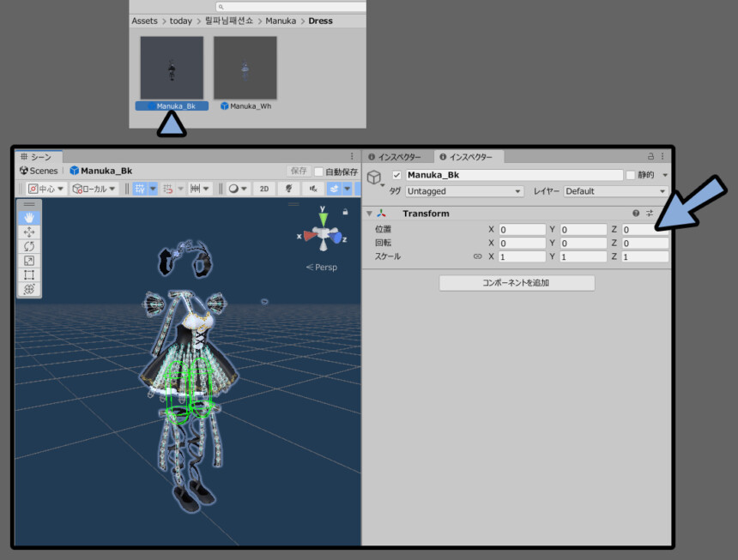
Task: Open the Untagged tag dropdown
Action: pyautogui.click(x=463, y=191)
